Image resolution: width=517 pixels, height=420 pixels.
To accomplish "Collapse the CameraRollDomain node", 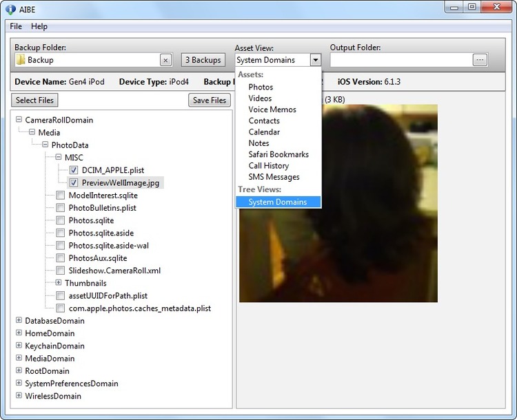I will (19, 119).
